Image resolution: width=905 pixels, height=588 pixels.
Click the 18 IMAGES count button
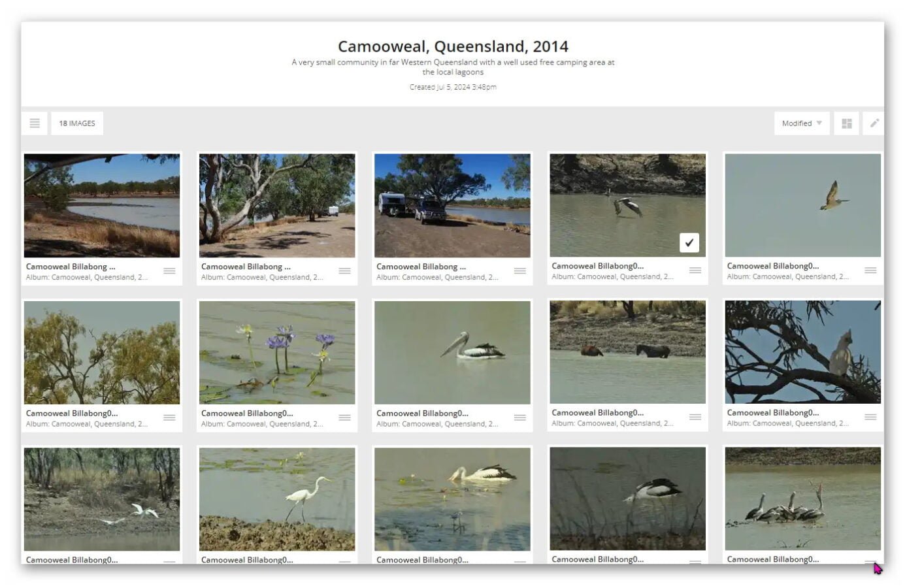click(77, 123)
